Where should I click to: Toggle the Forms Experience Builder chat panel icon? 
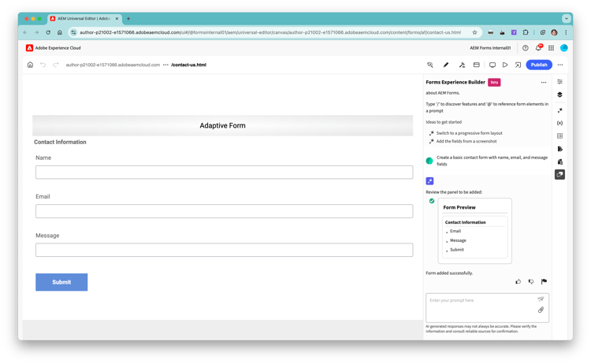coord(559,174)
